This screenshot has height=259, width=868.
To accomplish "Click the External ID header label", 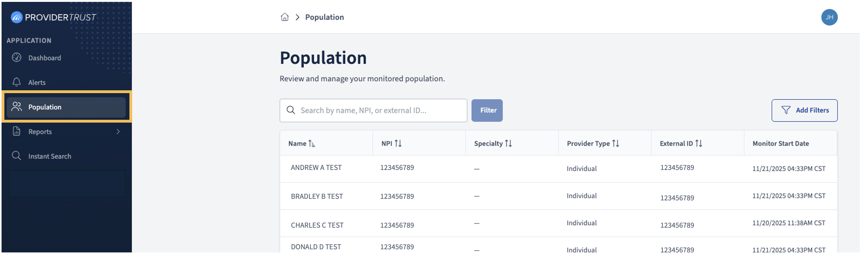I will coord(676,144).
